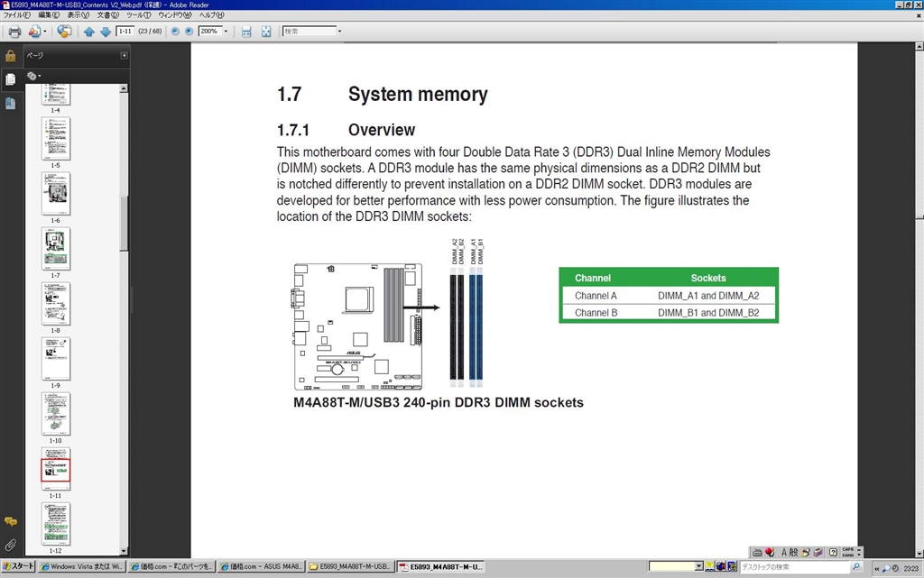Open the ウィンドウ (Window) menu
924x578 pixels.
click(174, 15)
